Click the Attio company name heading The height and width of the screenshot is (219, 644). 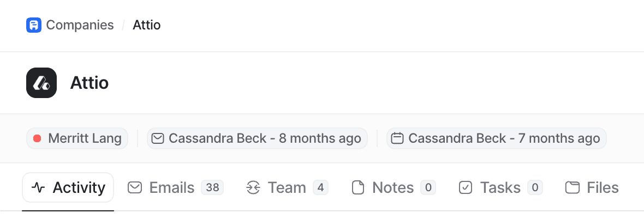(x=90, y=83)
